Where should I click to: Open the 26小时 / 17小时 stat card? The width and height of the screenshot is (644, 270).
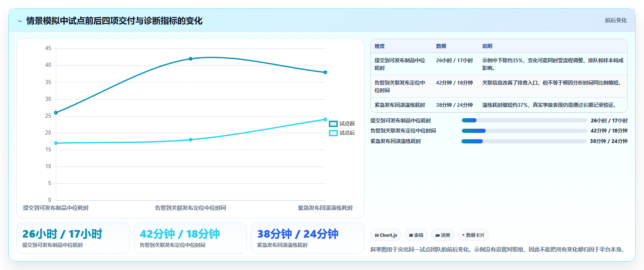click(x=73, y=238)
